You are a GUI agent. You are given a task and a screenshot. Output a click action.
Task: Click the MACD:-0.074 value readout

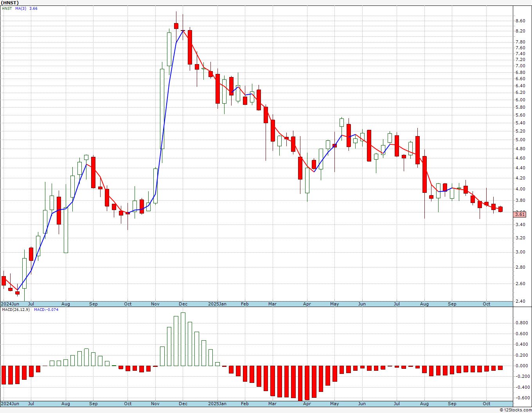click(x=46, y=310)
